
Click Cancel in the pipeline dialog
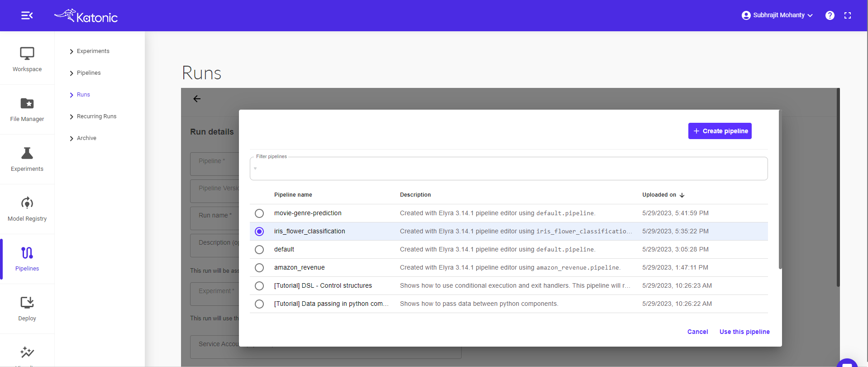pyautogui.click(x=698, y=332)
